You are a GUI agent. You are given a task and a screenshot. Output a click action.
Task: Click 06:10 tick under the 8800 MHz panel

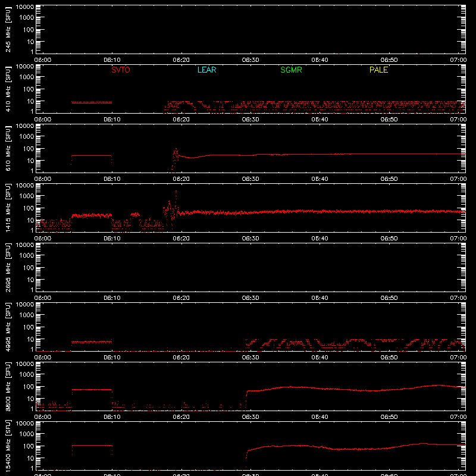click(x=112, y=417)
